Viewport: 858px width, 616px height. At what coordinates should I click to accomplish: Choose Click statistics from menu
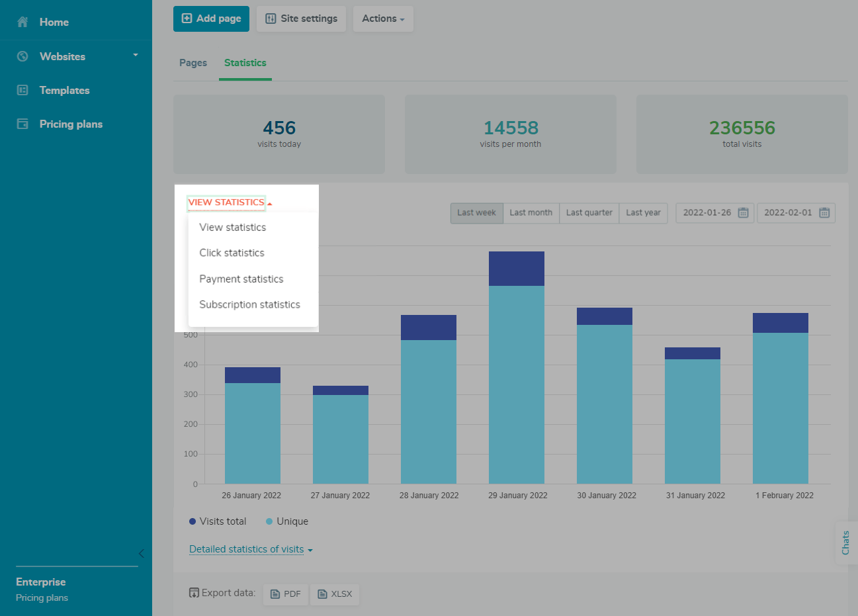pos(232,253)
